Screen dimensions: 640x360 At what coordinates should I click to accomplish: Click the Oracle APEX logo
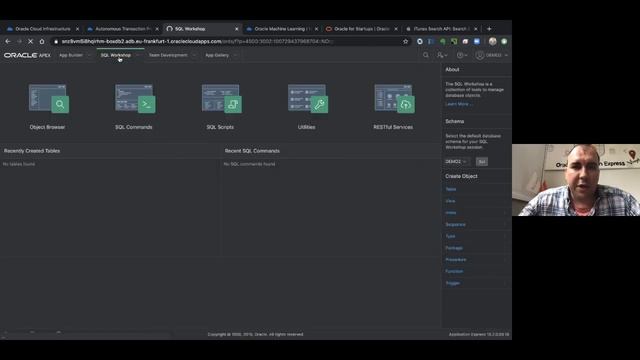click(x=27, y=55)
